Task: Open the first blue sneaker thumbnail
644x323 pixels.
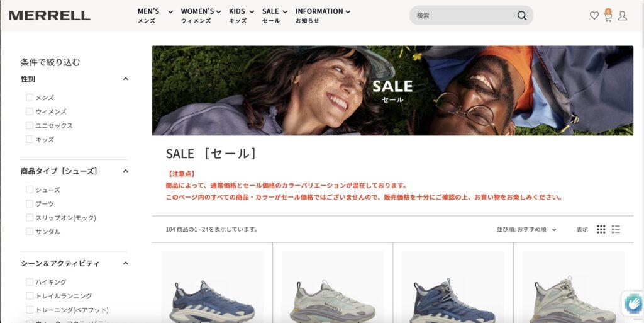Action: coord(213,287)
